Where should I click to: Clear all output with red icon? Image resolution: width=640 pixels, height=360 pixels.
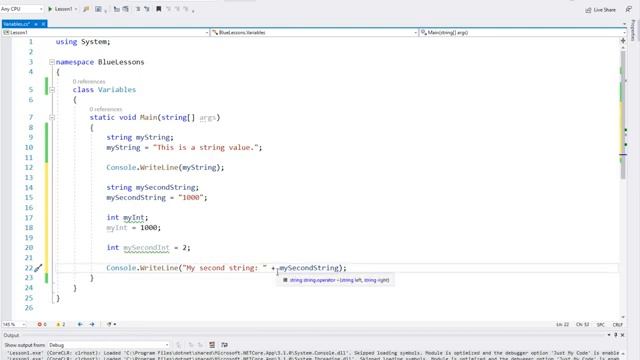point(212,345)
